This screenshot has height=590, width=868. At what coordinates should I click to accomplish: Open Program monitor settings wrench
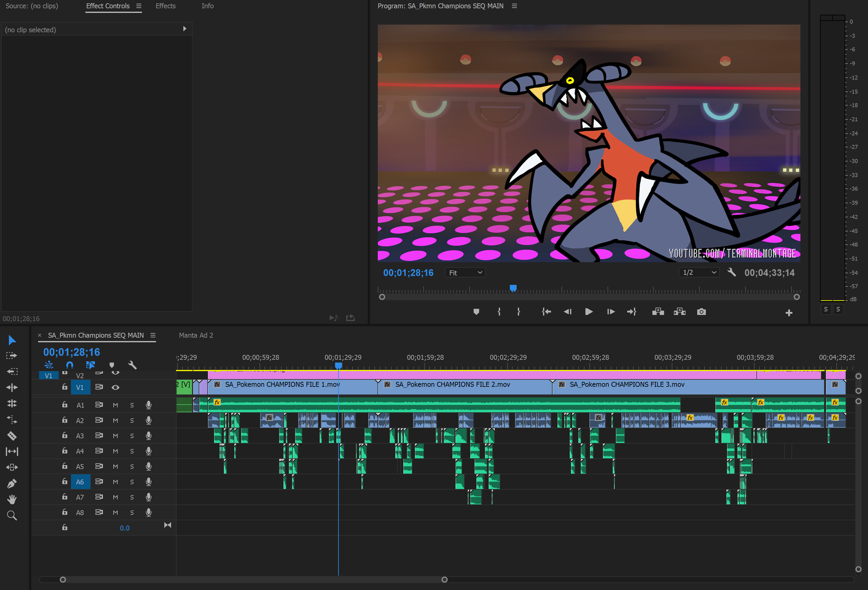732,272
